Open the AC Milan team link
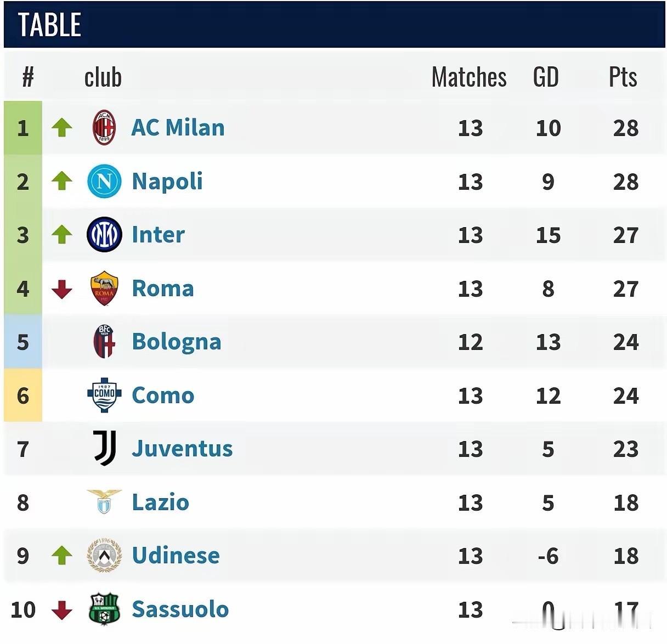 point(178,127)
